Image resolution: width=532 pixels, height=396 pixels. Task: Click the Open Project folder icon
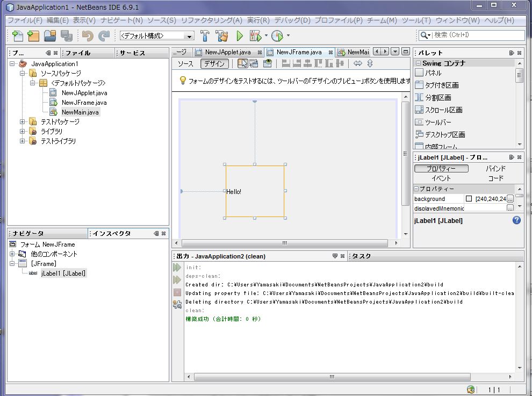tap(50, 36)
